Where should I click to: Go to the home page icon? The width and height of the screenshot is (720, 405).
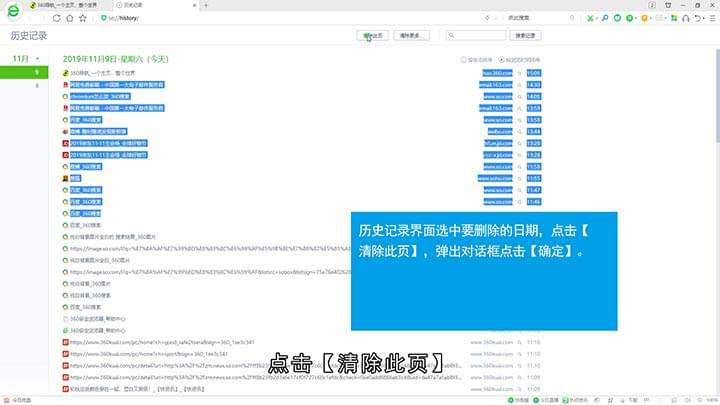(70, 18)
